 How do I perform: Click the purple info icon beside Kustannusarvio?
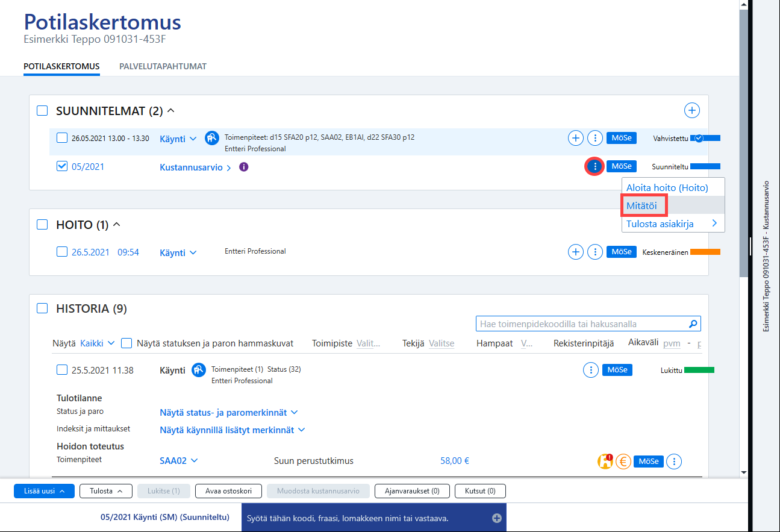(x=244, y=167)
